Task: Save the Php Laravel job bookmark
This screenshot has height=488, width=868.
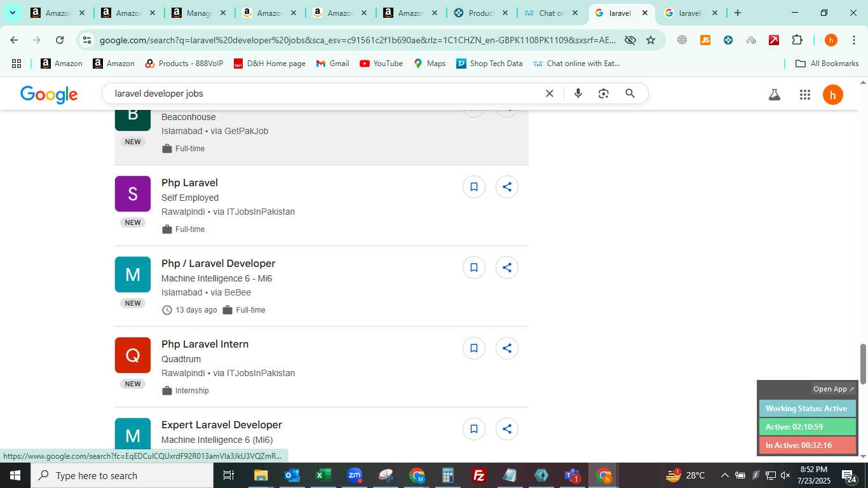Action: [474, 187]
